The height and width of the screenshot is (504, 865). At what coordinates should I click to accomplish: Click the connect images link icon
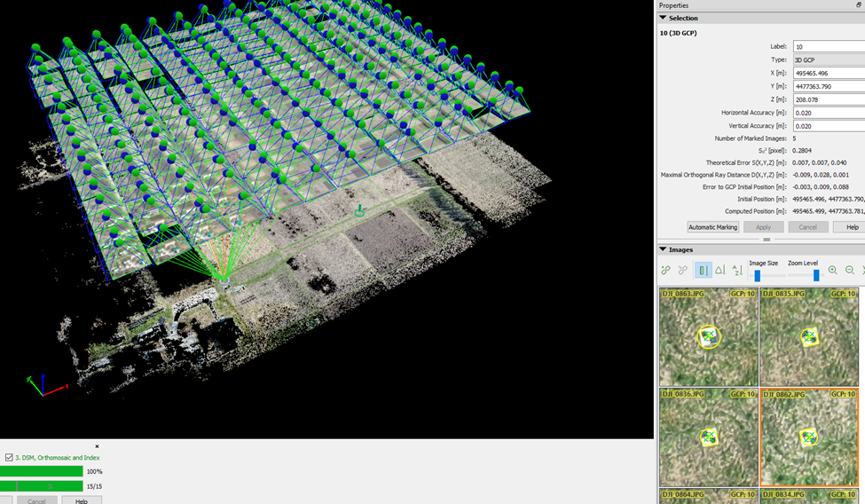666,270
